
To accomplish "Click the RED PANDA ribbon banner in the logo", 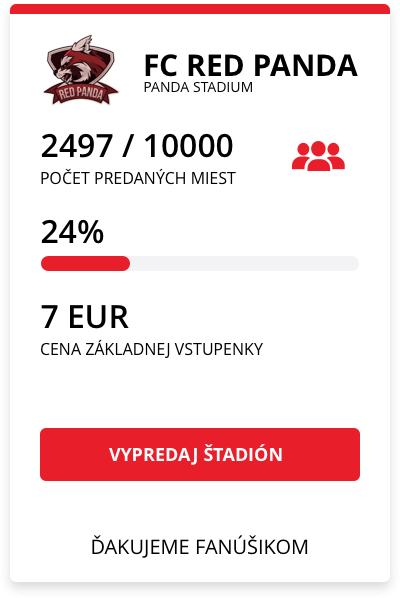I will point(80,94).
